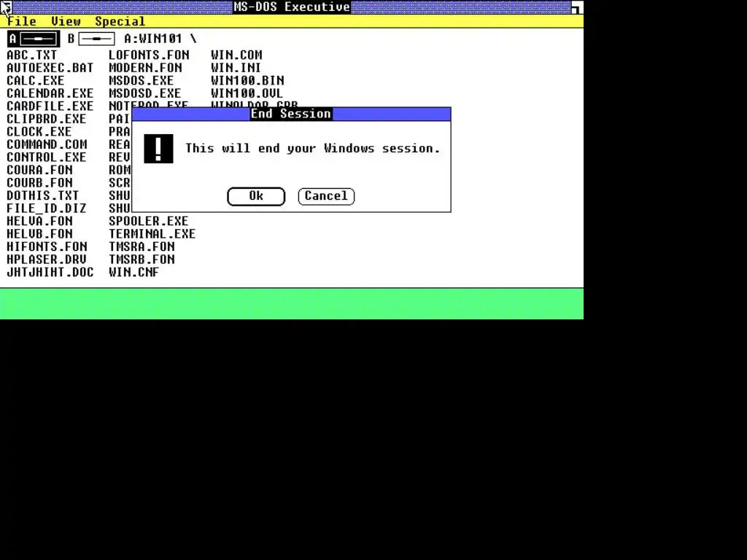Select CALC.EXE file
The image size is (747, 560).
(x=36, y=81)
